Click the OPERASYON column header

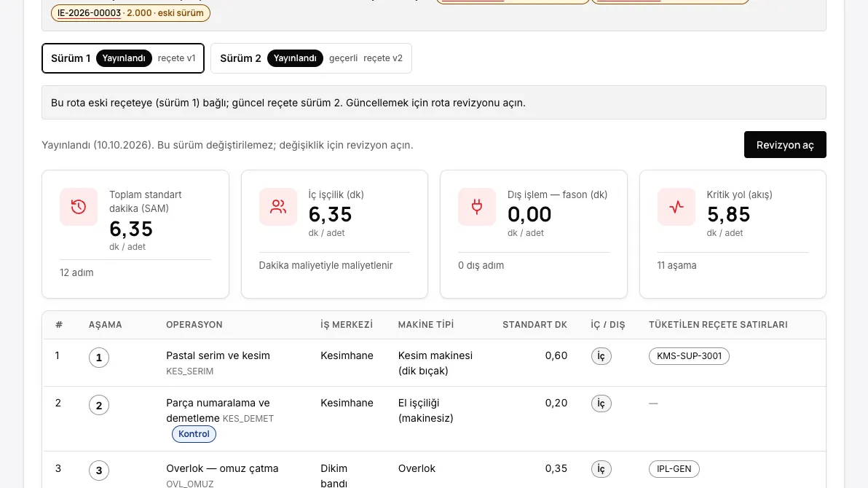point(194,325)
